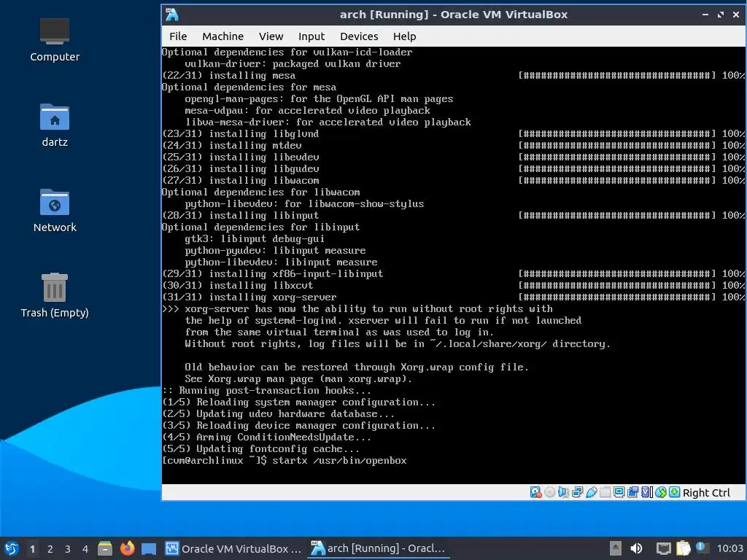The width and height of the screenshot is (747, 560).
Task: Click '(4/5) Arming ConditionNeedsUpdate...' line
Action: (x=266, y=437)
